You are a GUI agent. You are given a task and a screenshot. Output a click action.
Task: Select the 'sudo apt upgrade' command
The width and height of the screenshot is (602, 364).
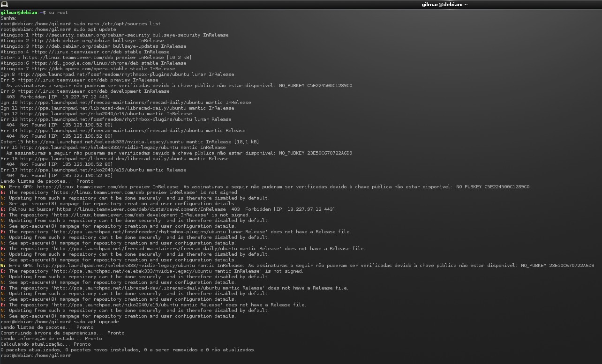click(96, 321)
